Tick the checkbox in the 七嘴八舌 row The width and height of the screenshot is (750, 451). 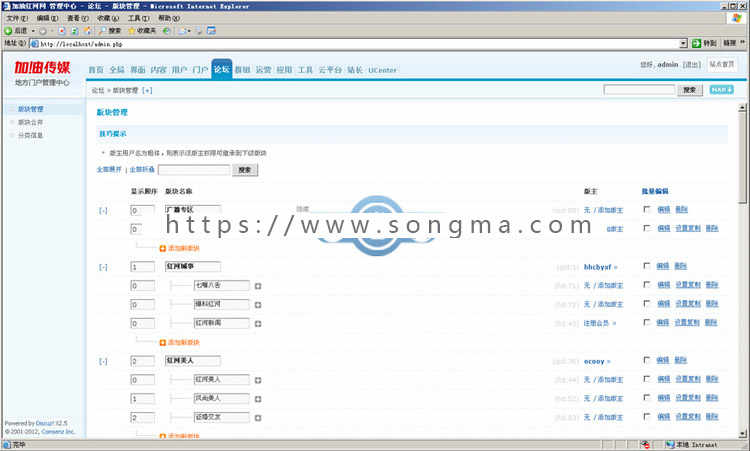click(647, 285)
